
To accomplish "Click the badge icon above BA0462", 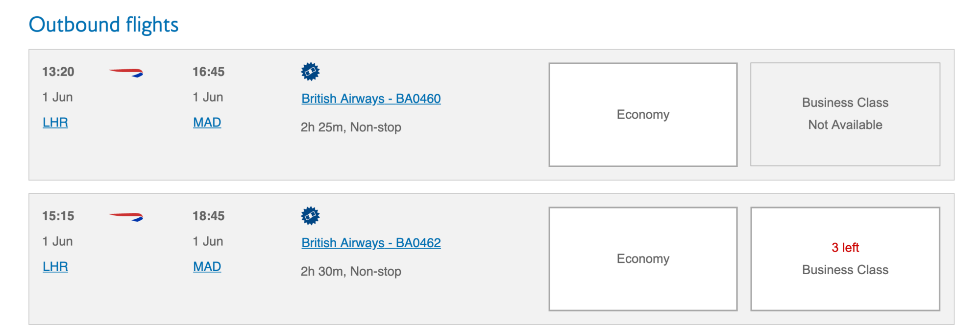I will 310,216.
